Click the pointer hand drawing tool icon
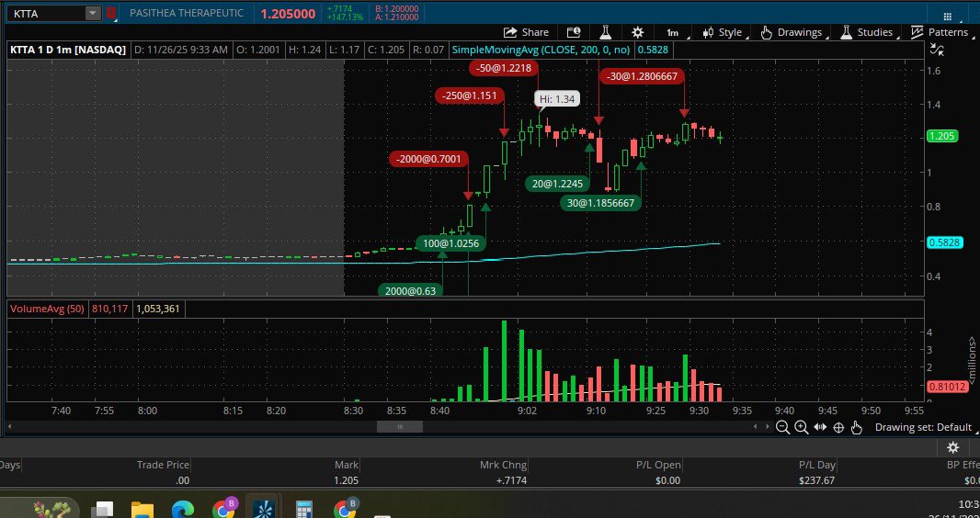The height and width of the screenshot is (518, 980). click(x=856, y=427)
